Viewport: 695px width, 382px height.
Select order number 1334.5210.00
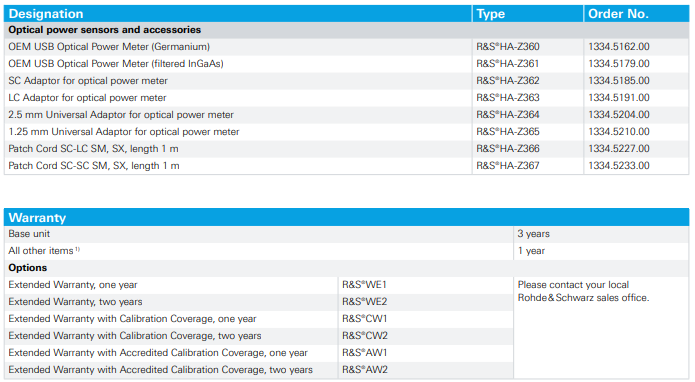619,132
